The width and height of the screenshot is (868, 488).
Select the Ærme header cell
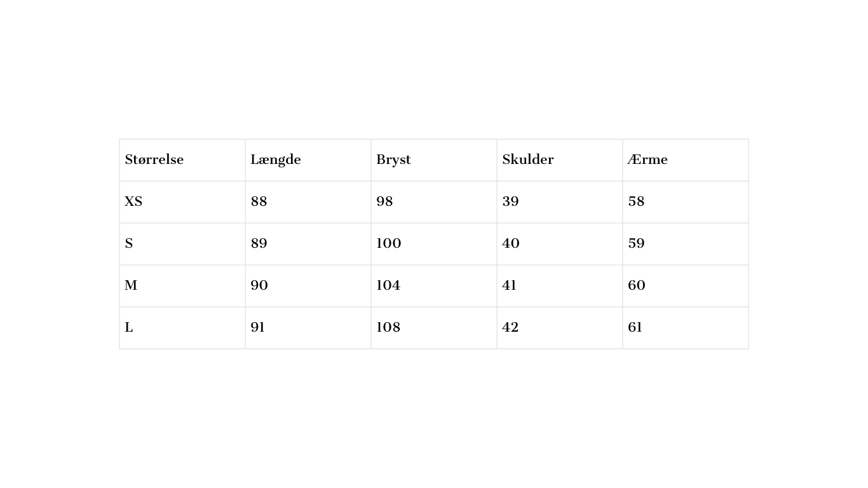click(648, 160)
